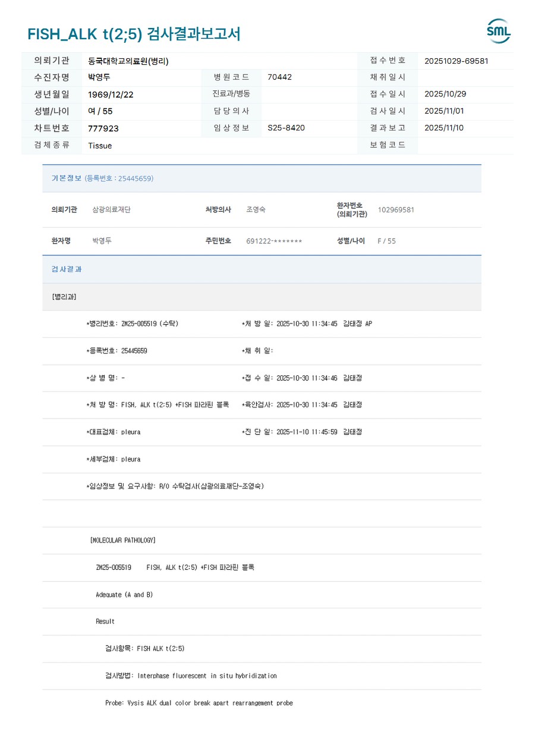Select the 육안검사 2025-10-30 11:34:45 line
Viewport: 535px width, 756px height.
[302, 404]
